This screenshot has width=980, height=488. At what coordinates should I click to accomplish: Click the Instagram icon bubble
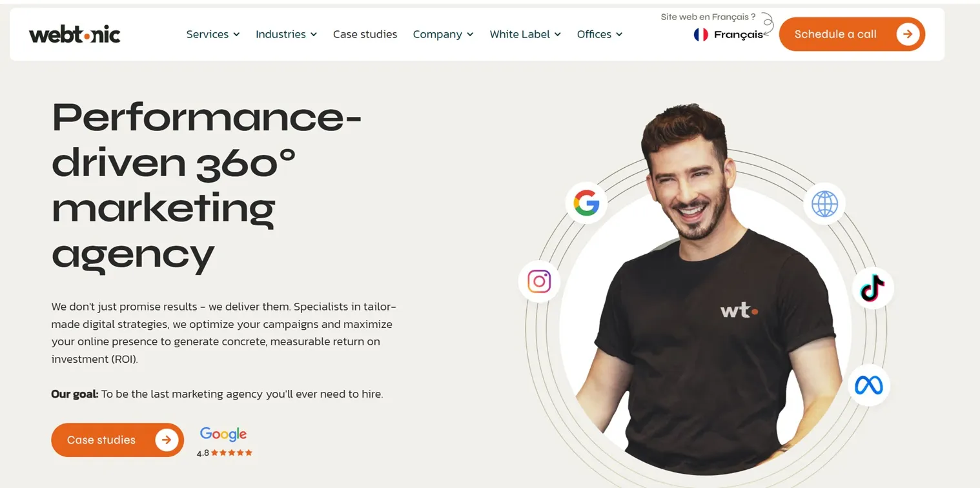[x=539, y=281]
